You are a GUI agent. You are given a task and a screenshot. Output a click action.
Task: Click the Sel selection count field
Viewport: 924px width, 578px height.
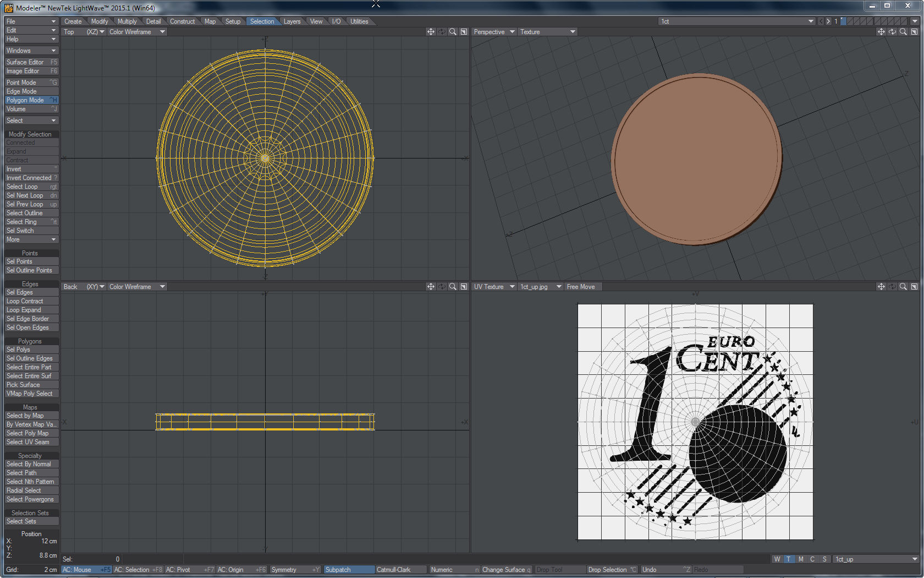tap(91, 559)
